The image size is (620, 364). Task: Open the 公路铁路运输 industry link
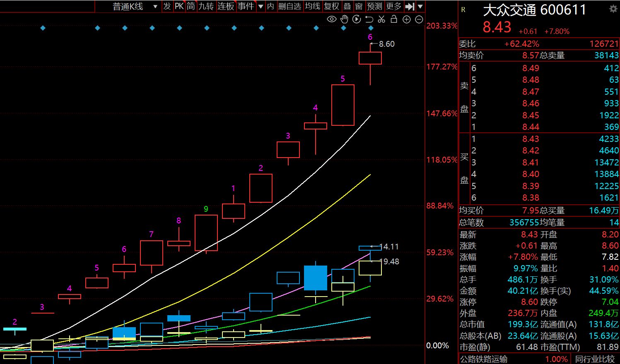coord(484,359)
